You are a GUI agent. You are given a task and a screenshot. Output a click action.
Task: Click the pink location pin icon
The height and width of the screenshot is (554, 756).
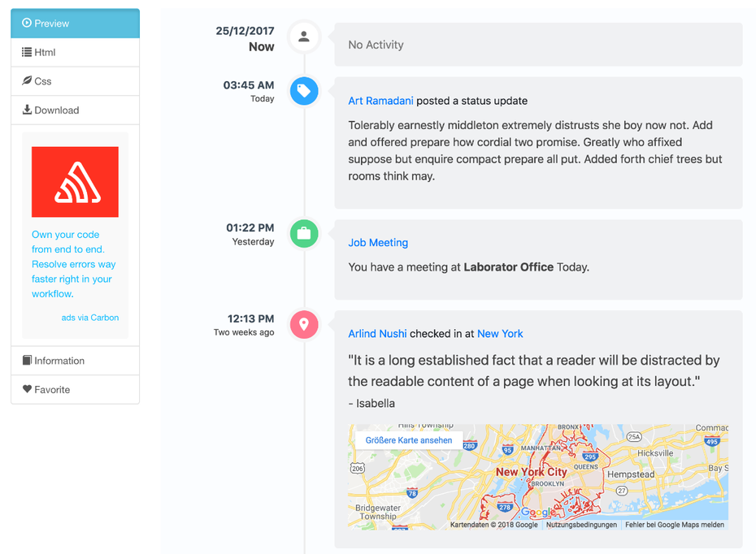tap(304, 325)
